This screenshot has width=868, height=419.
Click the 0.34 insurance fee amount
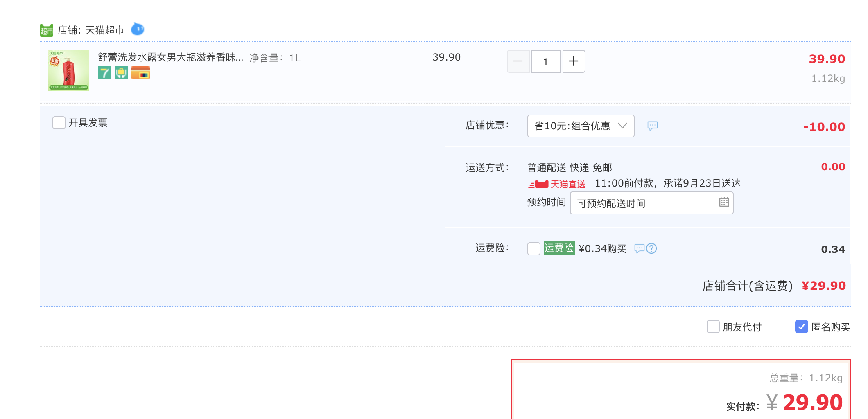click(x=833, y=250)
